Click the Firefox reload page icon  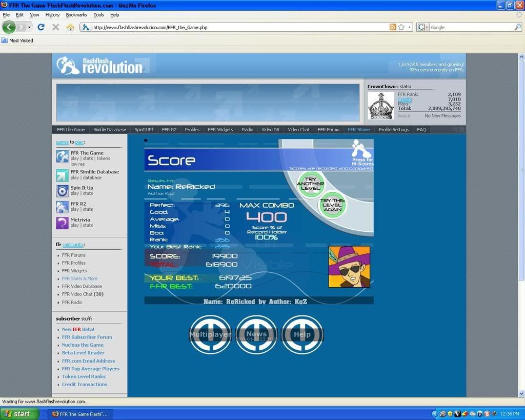click(41, 27)
